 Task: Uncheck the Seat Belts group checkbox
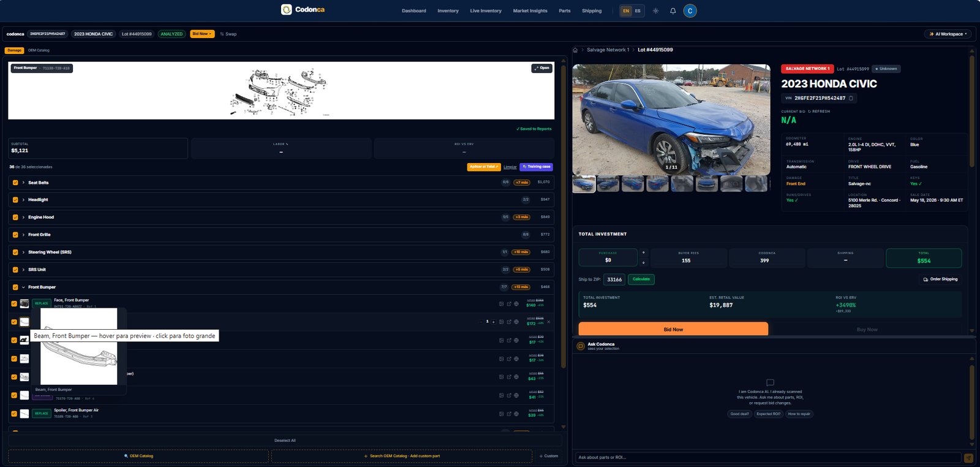(15, 183)
